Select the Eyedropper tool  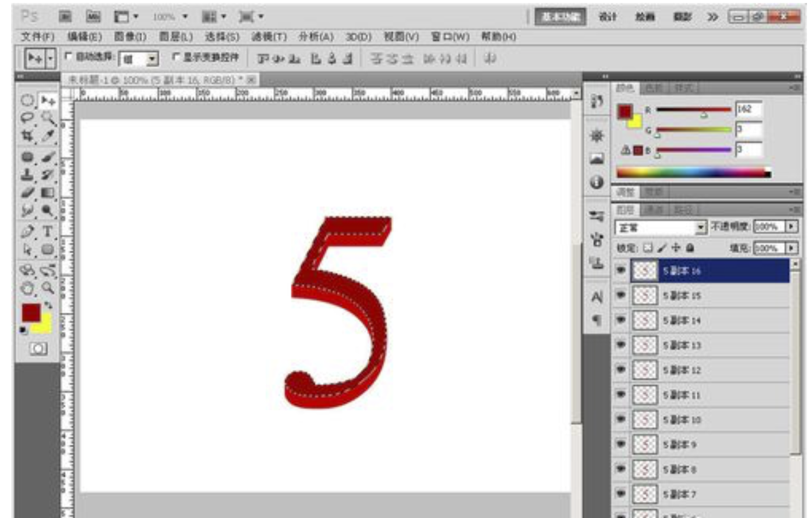coord(48,136)
